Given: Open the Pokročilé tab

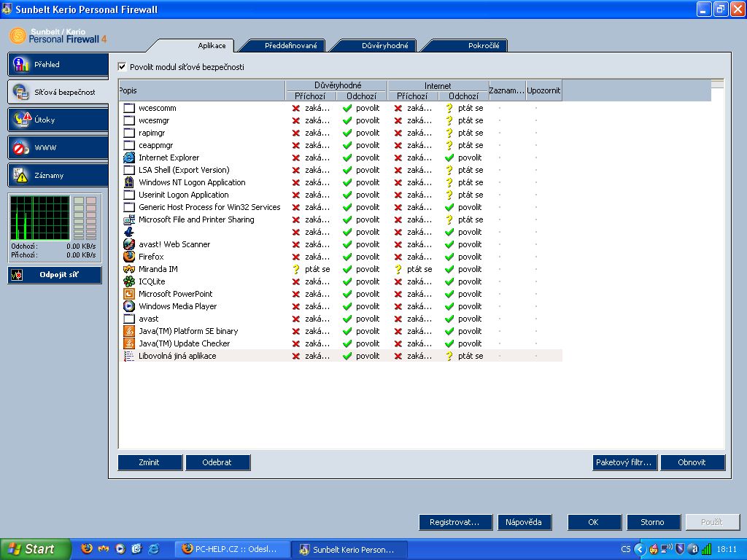Looking at the screenshot, I should click(x=484, y=46).
